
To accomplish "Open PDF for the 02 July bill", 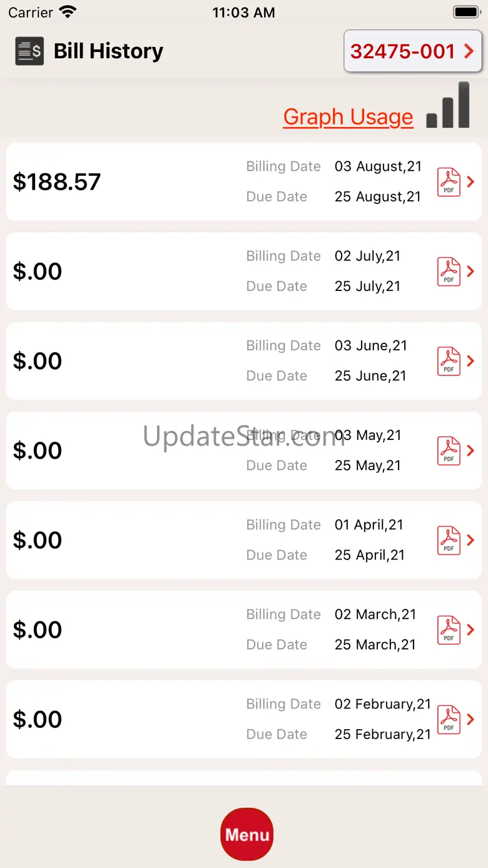I will pyautogui.click(x=449, y=272).
